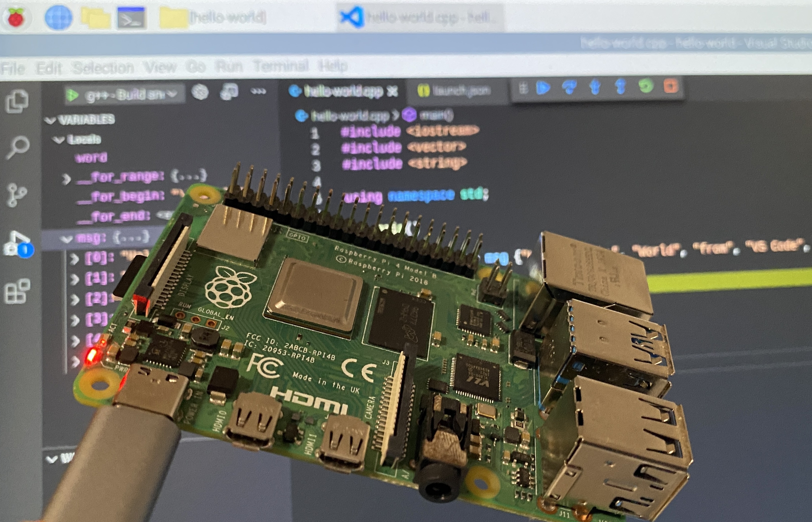Open the Source Control view

[17, 195]
